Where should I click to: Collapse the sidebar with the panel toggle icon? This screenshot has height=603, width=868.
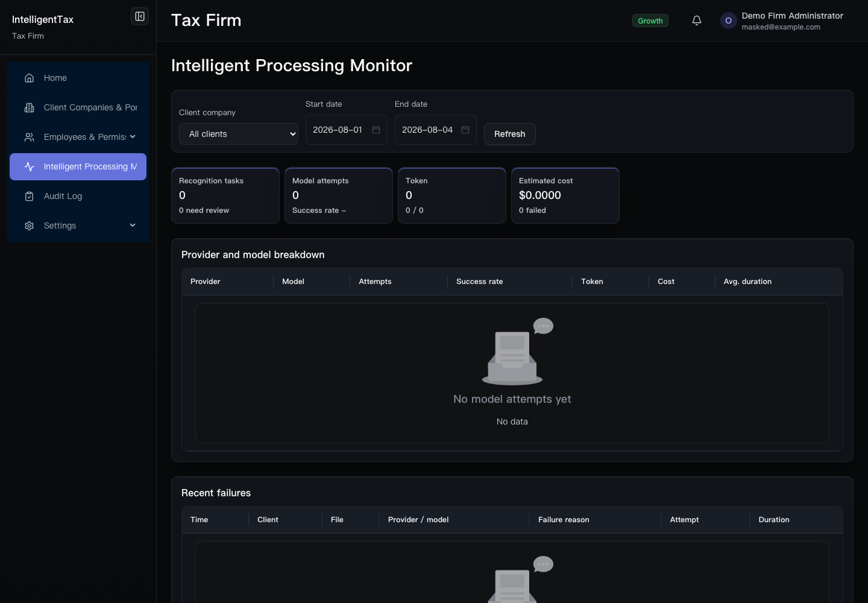tap(140, 16)
